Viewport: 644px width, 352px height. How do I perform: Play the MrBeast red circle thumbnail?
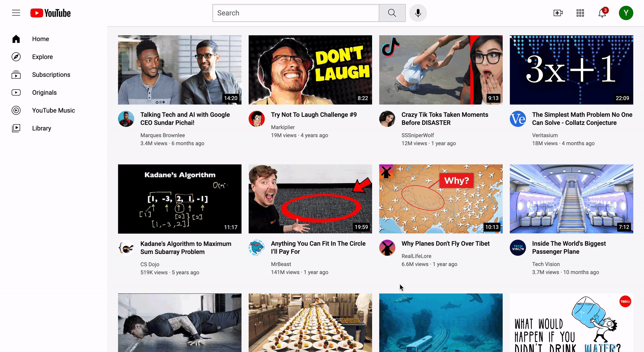coord(310,199)
